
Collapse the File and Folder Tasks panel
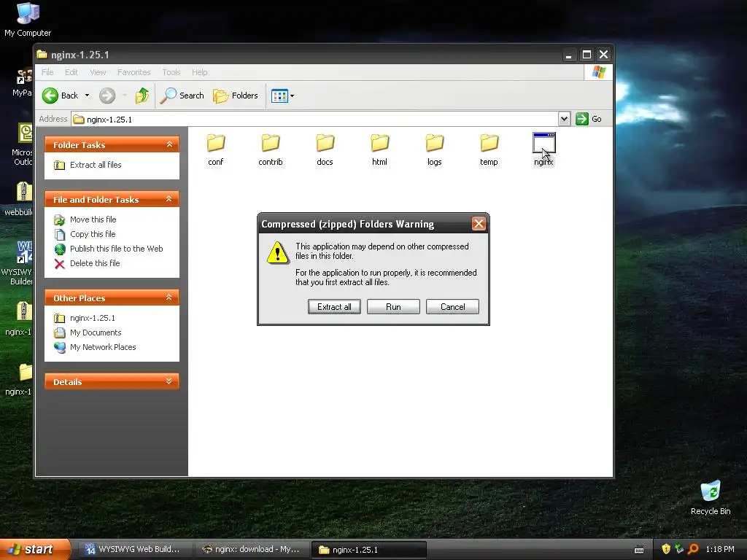(169, 199)
